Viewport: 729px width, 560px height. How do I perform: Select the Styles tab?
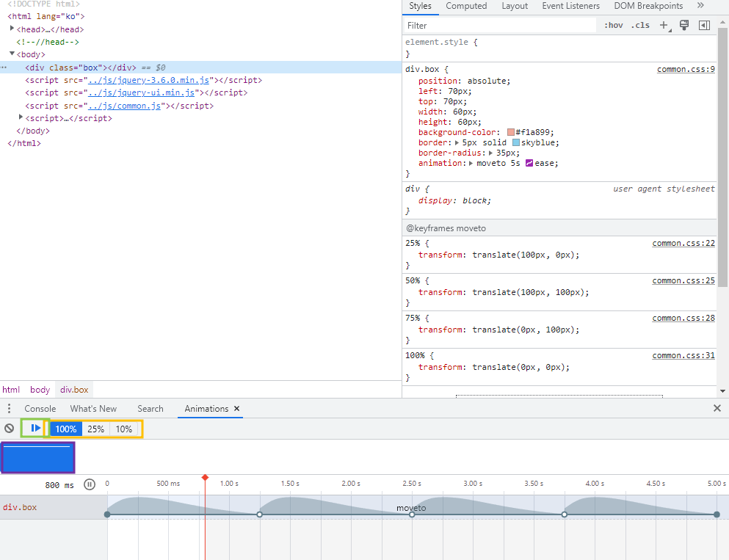(420, 6)
